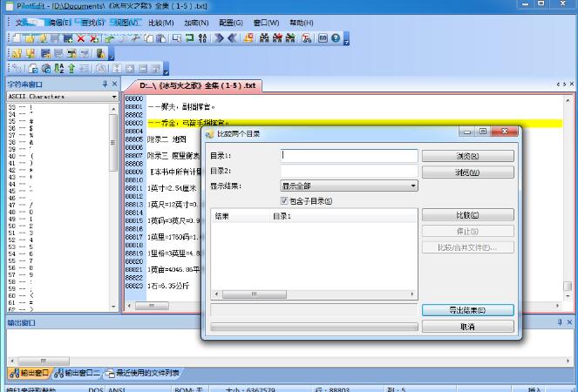Open the 比较(M) menu
Image resolution: width=578 pixels, height=392 pixels.
click(x=161, y=23)
